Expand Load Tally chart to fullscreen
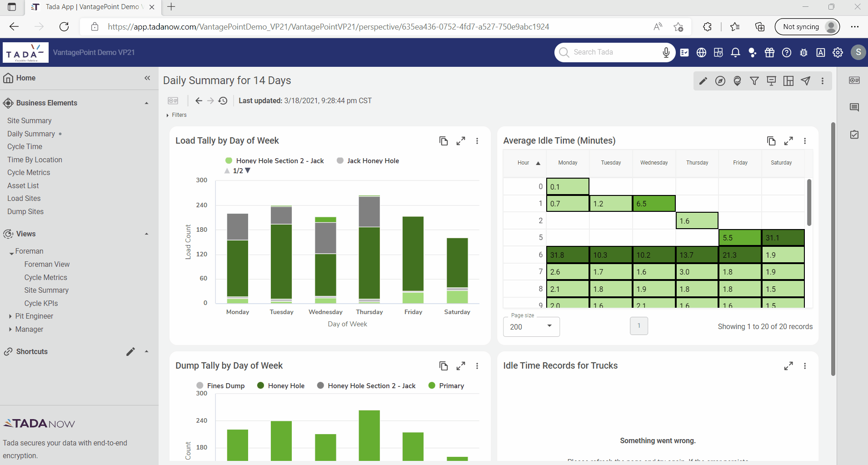Viewport: 868px width, 465px height. 461,141
